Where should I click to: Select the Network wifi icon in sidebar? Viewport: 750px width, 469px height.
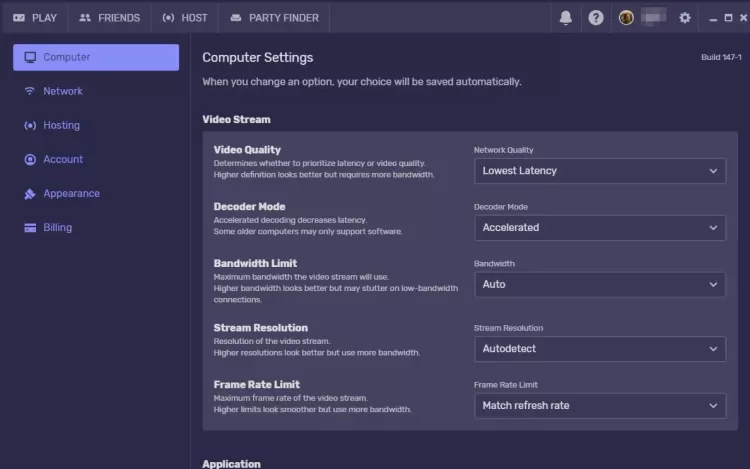coord(30,91)
